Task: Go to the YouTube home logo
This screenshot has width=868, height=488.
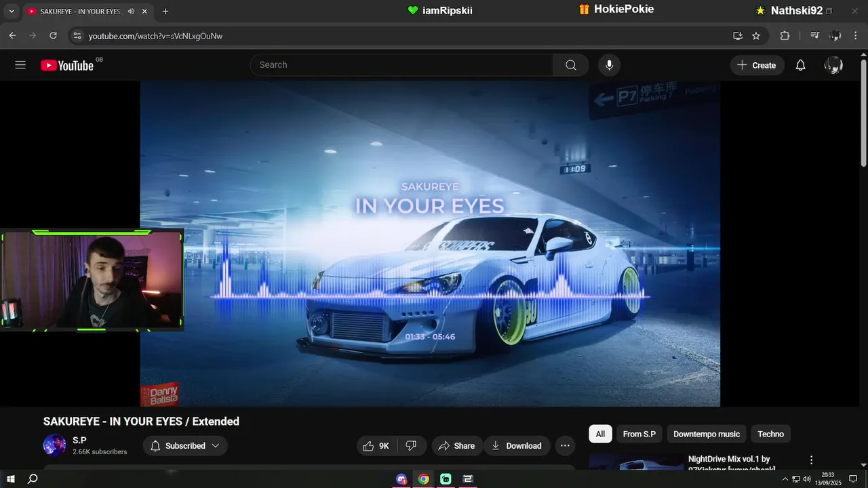Action: 66,65
